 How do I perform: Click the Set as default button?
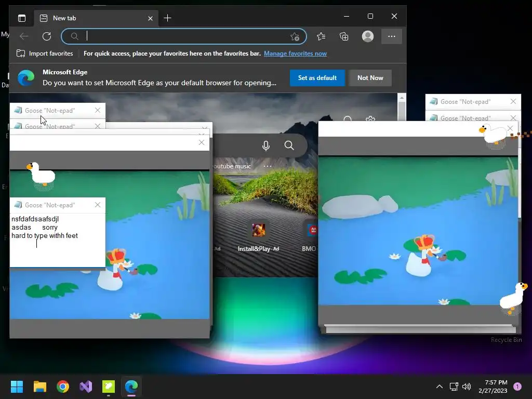317,78
